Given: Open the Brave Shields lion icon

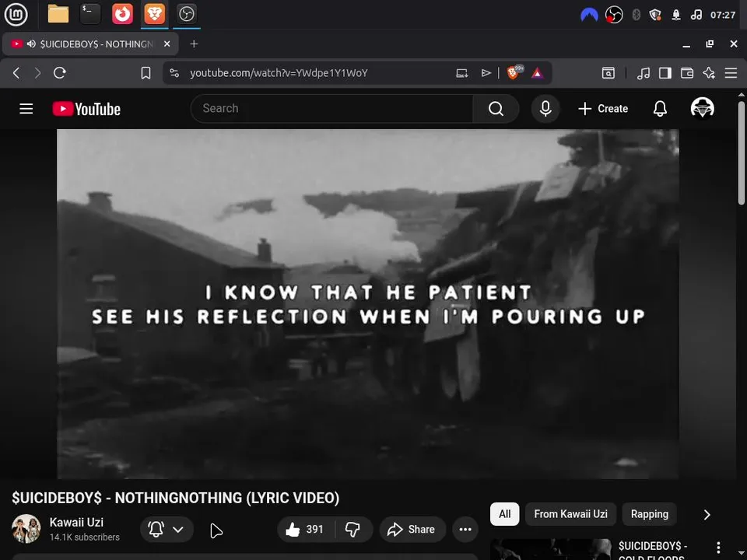Looking at the screenshot, I should [x=514, y=72].
